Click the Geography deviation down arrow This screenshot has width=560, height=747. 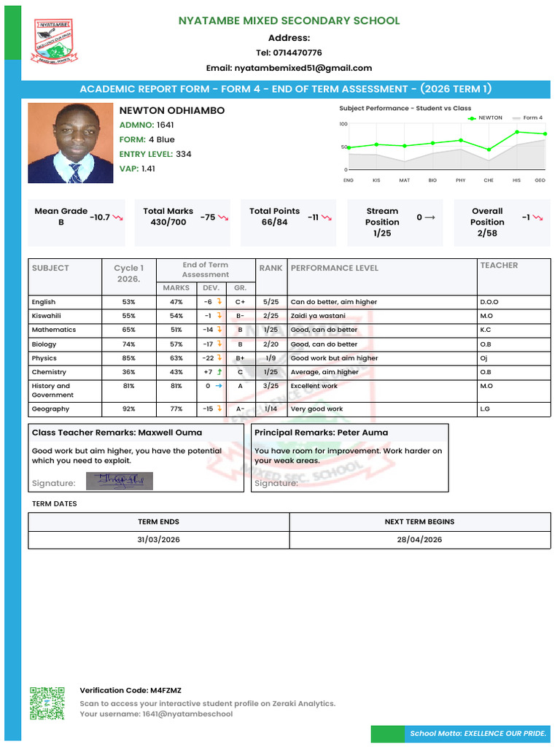click(219, 409)
